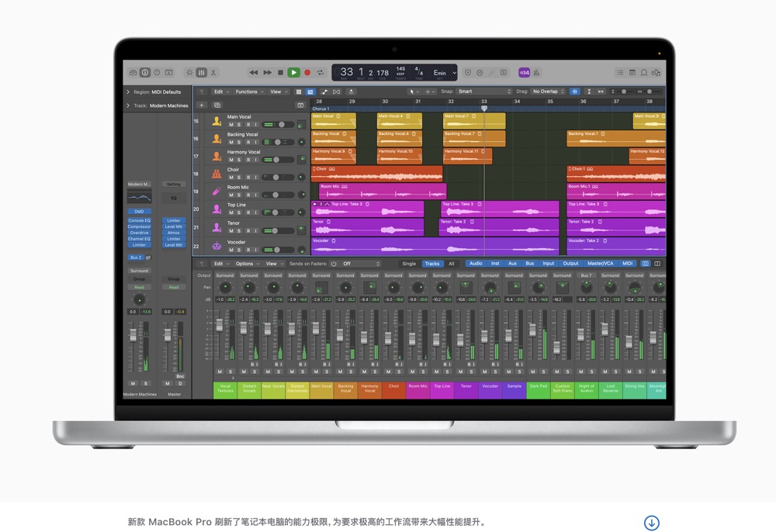Open the Note Pads icon
Viewport: 776px width, 532px height.
tap(632, 73)
